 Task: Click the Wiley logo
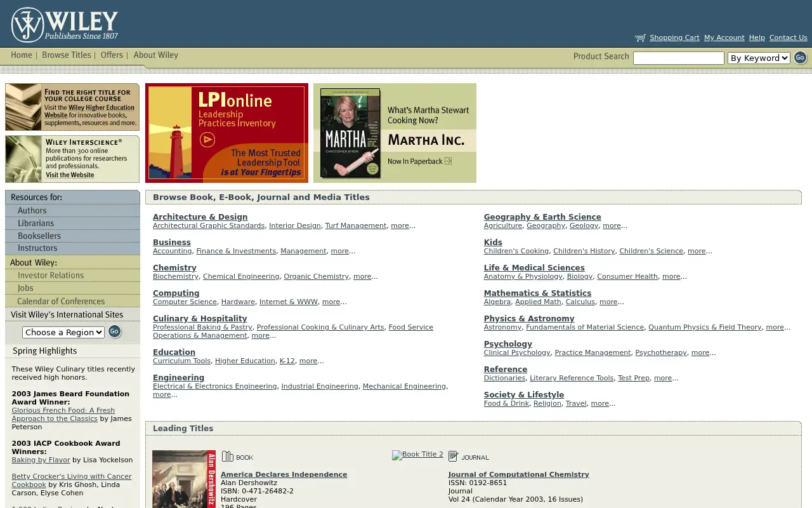pyautogui.click(x=65, y=25)
